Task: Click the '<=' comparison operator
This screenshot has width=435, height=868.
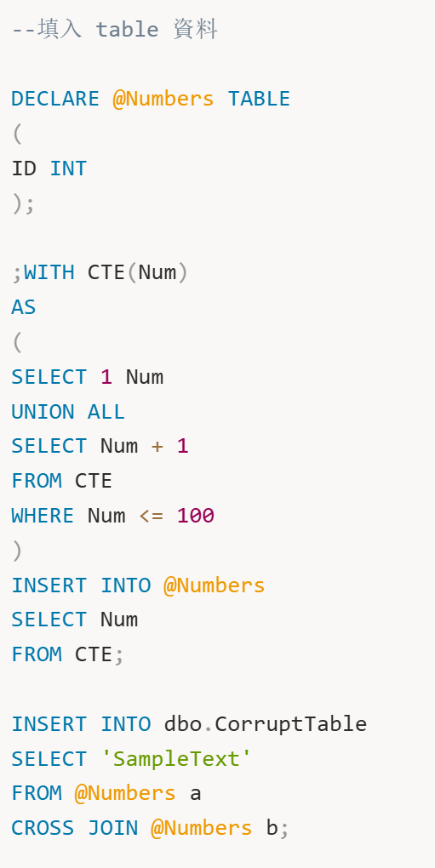Action: pyautogui.click(x=151, y=516)
